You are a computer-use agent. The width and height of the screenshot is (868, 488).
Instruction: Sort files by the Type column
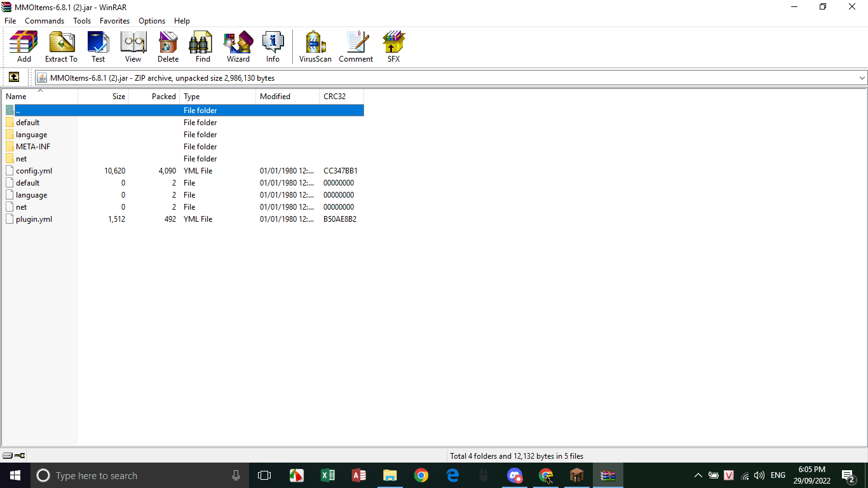[218, 97]
